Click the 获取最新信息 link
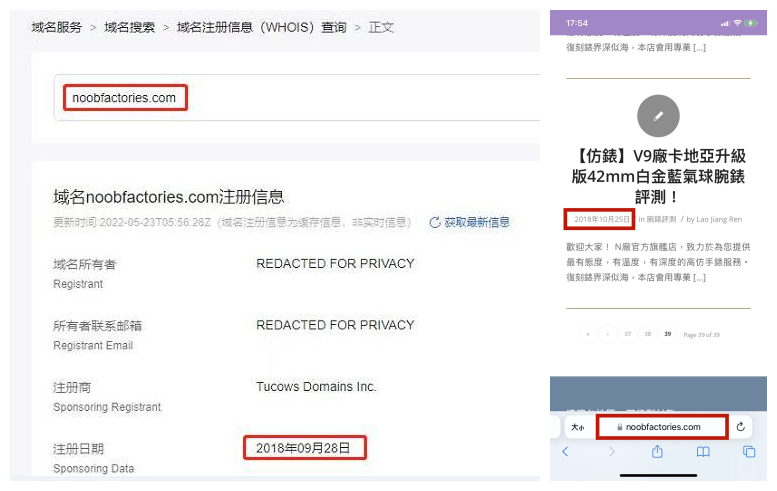The width and height of the screenshot is (777, 491). point(477,222)
